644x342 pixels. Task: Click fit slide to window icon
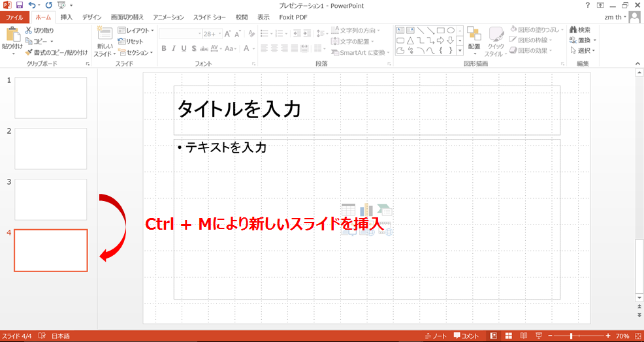point(637,335)
